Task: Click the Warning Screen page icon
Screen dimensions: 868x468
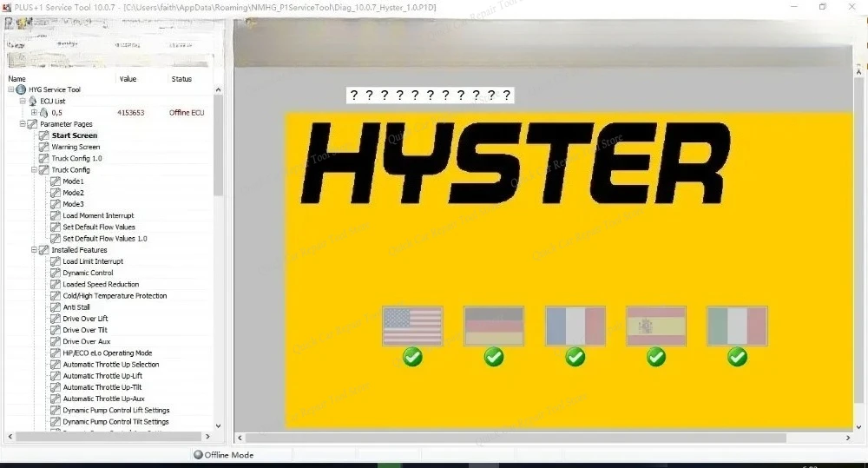Action: [43, 148]
